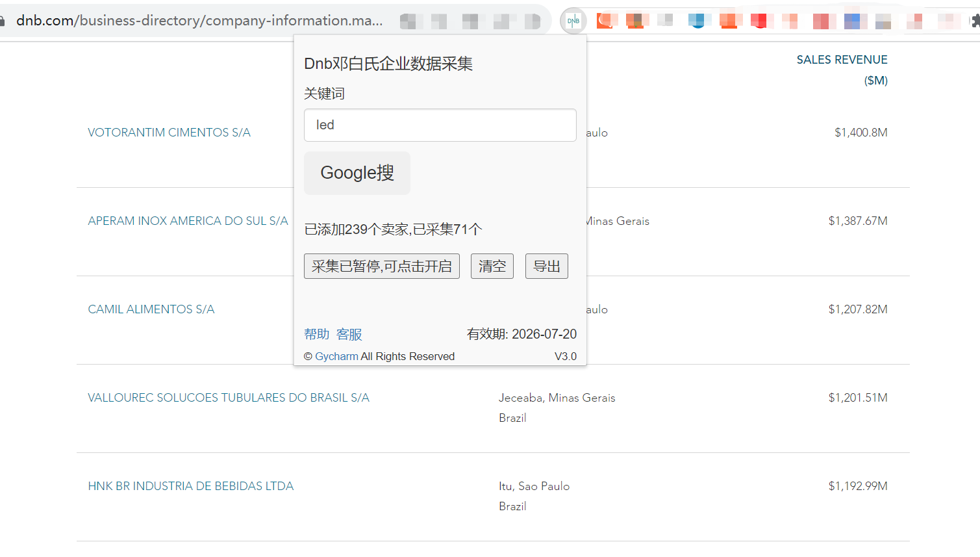Click the "Jeceaba, Minas Gerais" location text
980x557 pixels.
click(557, 398)
